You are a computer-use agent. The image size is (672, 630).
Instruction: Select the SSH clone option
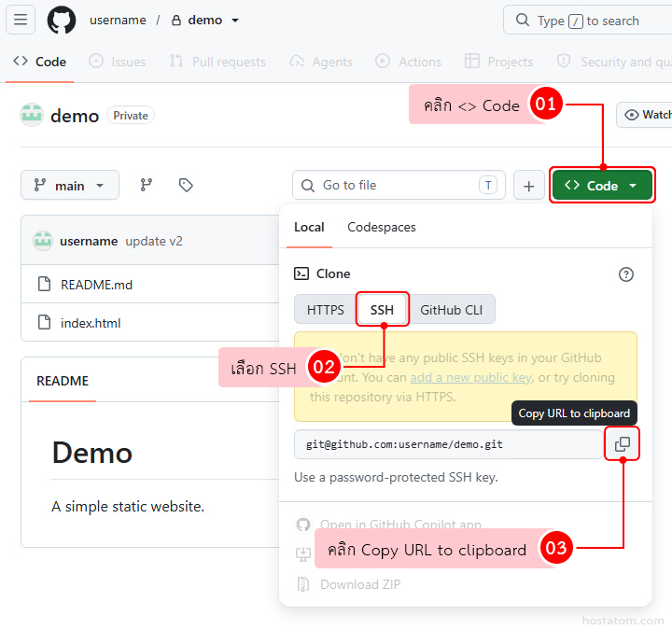tap(382, 310)
